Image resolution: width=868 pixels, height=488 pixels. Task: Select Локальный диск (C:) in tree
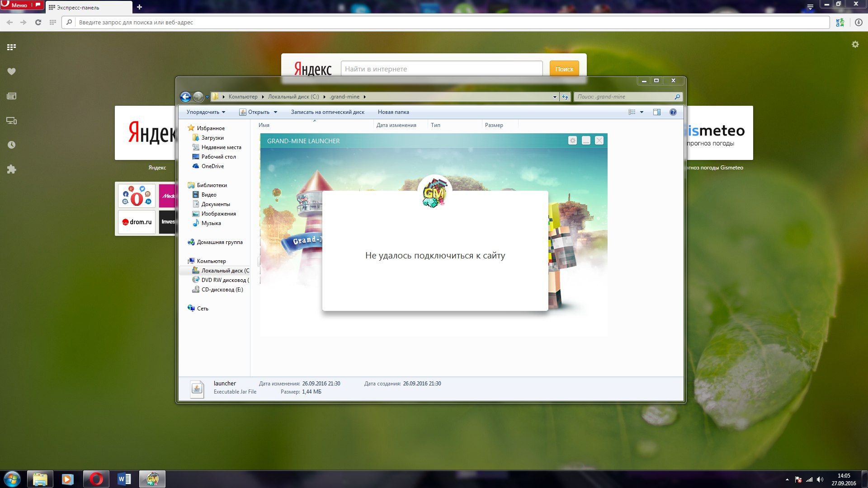221,271
